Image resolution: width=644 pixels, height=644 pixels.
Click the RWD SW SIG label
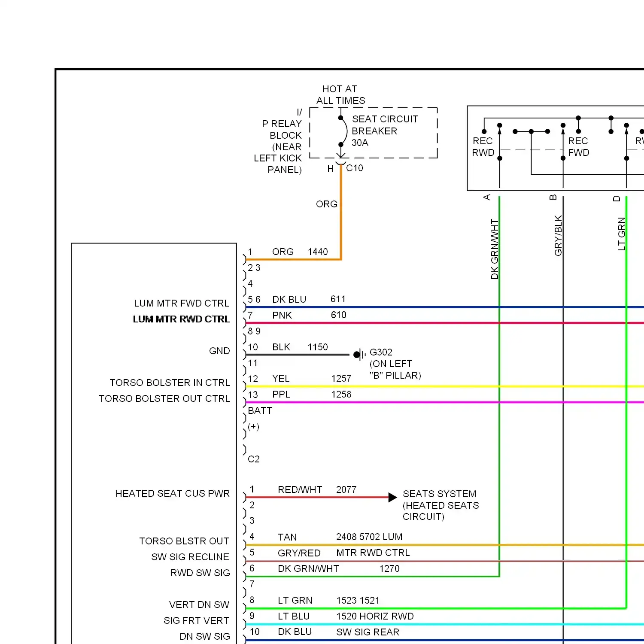click(200, 573)
